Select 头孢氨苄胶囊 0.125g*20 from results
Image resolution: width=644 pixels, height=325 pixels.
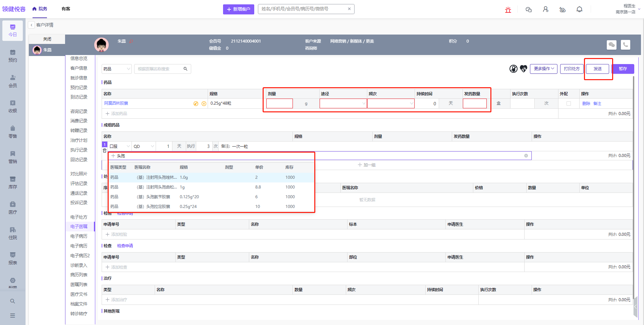(211, 197)
